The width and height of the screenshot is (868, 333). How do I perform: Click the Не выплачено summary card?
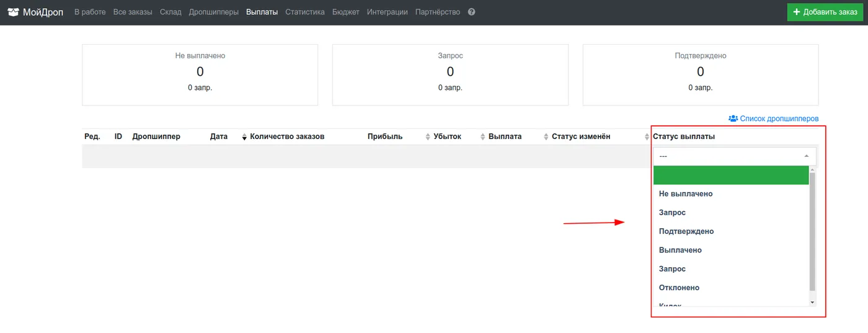click(200, 74)
